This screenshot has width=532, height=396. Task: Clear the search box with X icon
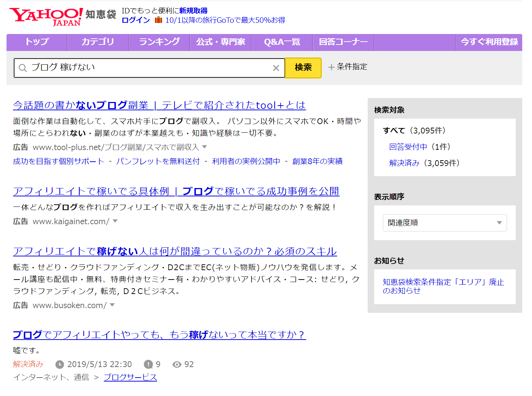276,68
